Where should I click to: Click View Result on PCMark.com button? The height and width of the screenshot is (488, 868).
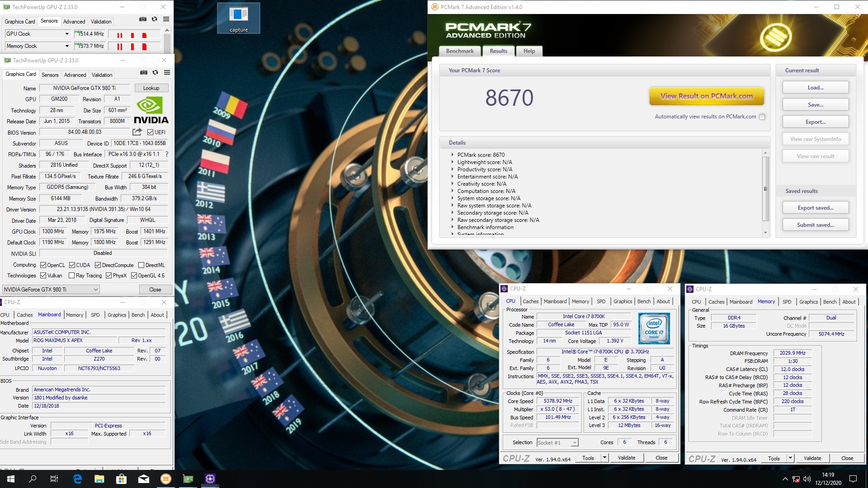click(706, 96)
